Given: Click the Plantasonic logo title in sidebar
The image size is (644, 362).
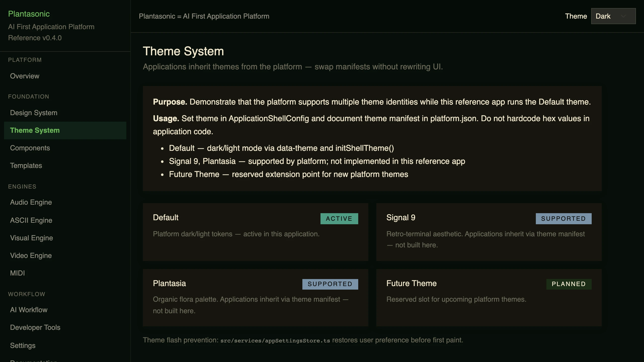Looking at the screenshot, I should (x=29, y=14).
